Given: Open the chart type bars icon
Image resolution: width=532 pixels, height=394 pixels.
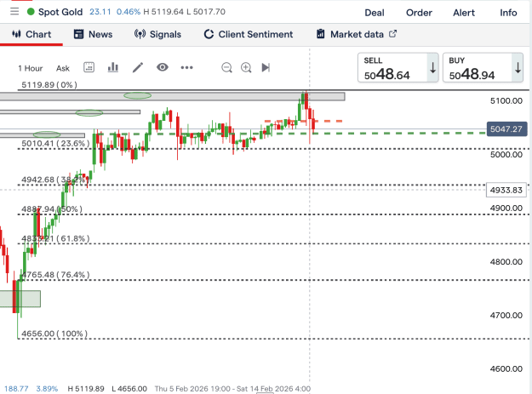Looking at the screenshot, I should tap(113, 67).
